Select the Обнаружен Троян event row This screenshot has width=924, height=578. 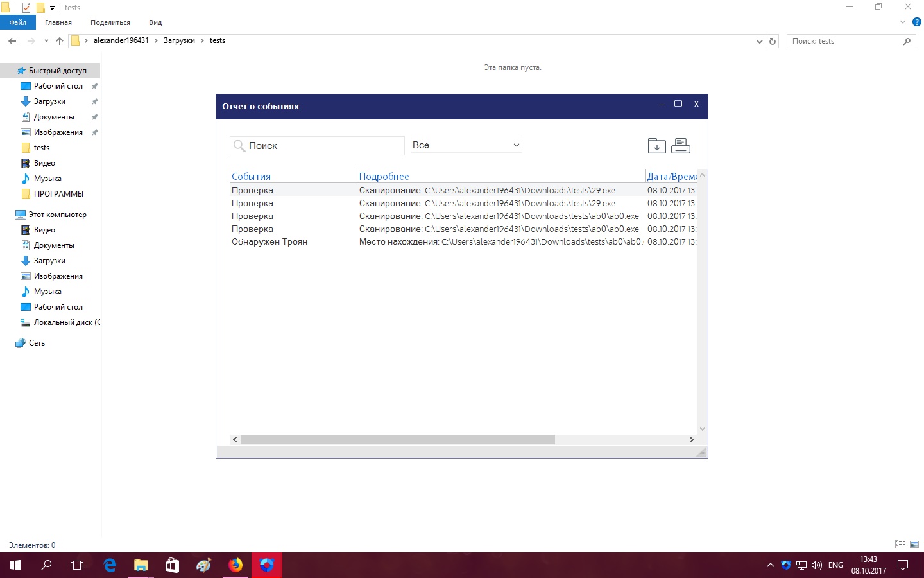463,242
